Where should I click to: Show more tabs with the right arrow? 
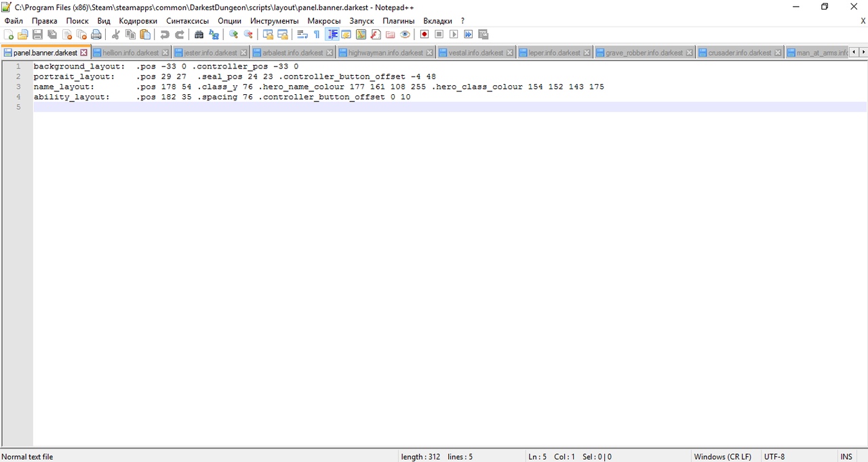point(863,52)
